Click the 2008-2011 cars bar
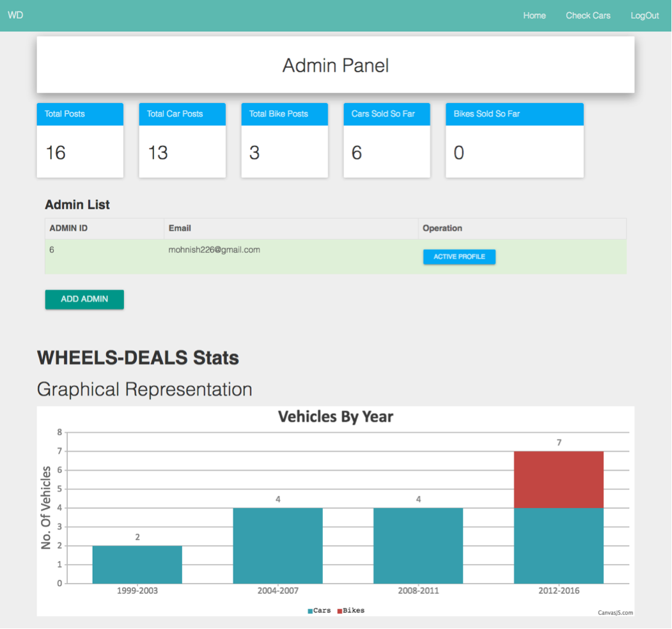The height and width of the screenshot is (629, 672). 418,545
